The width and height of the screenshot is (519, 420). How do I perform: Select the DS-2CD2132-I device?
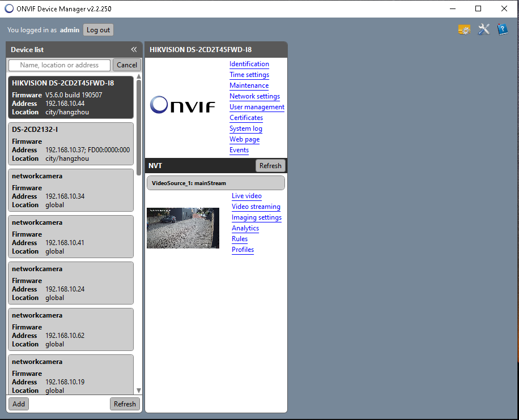coord(71,144)
